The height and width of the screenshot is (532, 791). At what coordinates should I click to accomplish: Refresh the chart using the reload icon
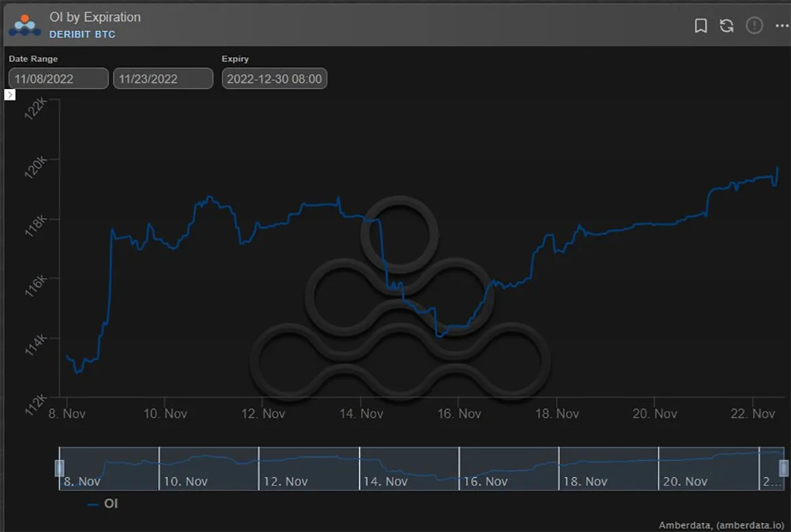click(727, 25)
